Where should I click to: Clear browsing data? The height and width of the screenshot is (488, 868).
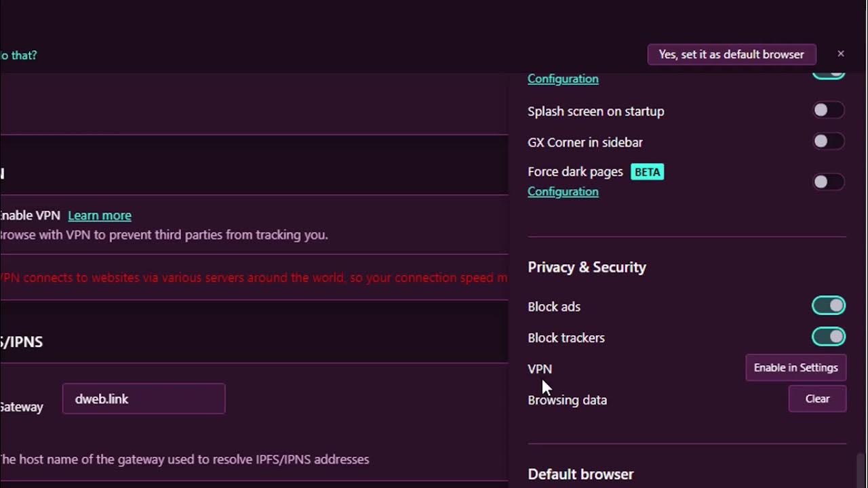[x=817, y=399]
